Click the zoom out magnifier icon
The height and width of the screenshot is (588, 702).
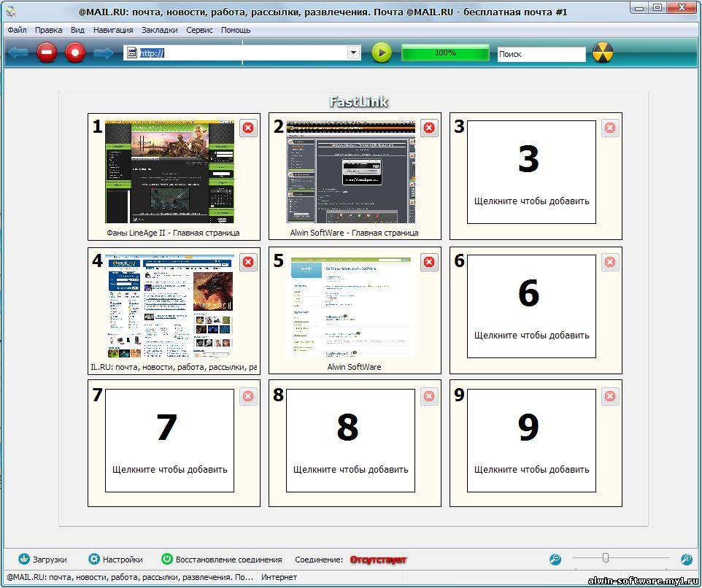(555, 559)
